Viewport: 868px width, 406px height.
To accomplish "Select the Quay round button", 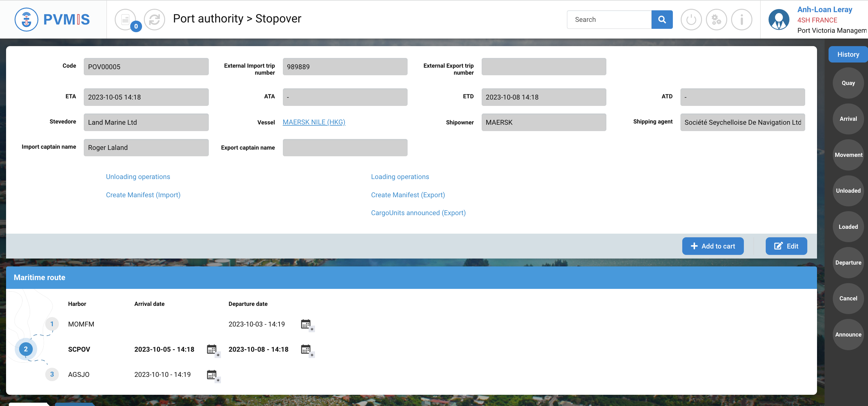I will click(848, 83).
